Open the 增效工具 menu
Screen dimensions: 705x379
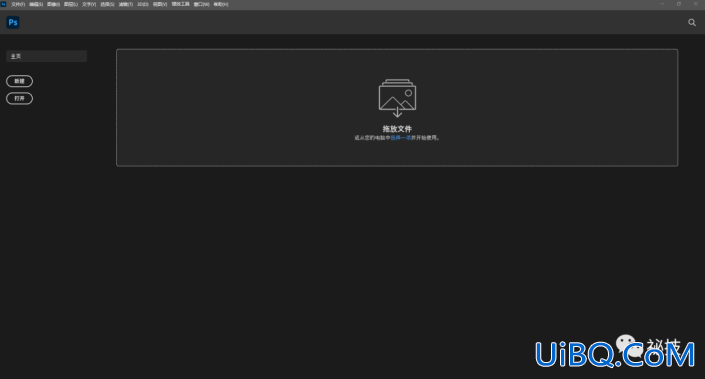coord(181,4)
